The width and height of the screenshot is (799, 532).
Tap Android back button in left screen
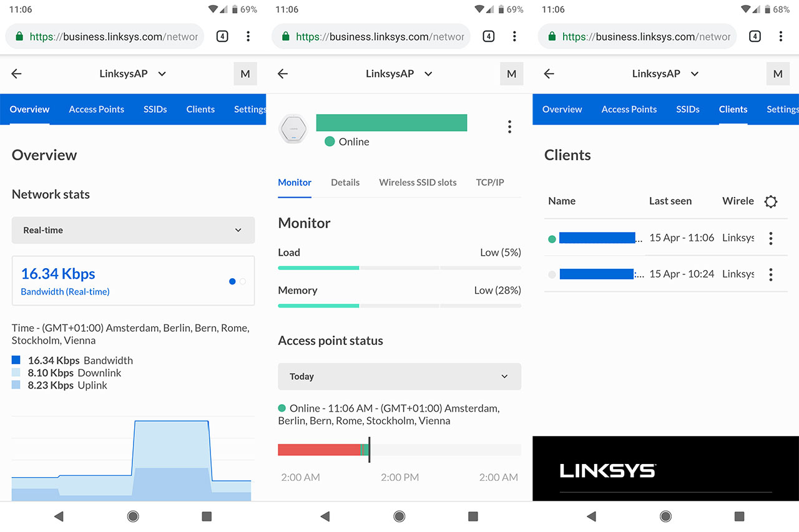[59, 516]
